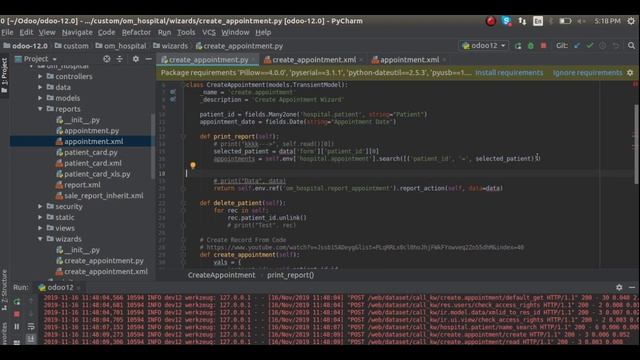Toggle the Z: Structure side tool tab
640x360 pixels.
(4, 291)
